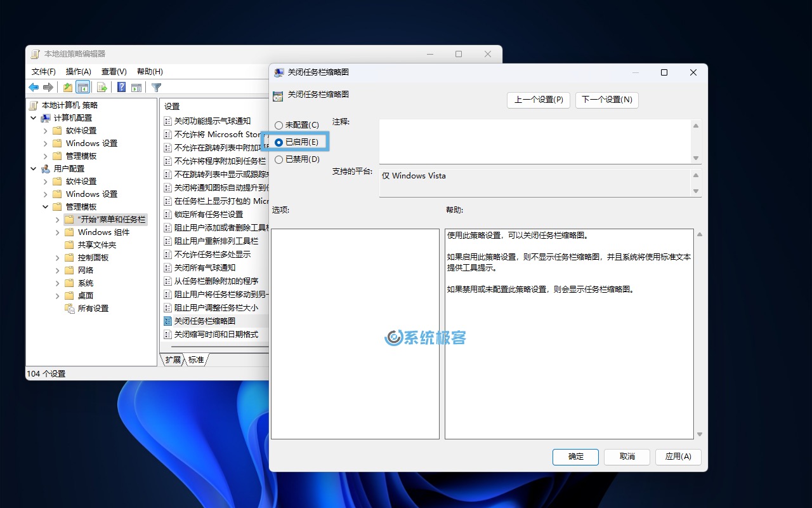Click the policy icon beside 关闭功能提示气球通知
The width and height of the screenshot is (812, 508).
coord(167,121)
